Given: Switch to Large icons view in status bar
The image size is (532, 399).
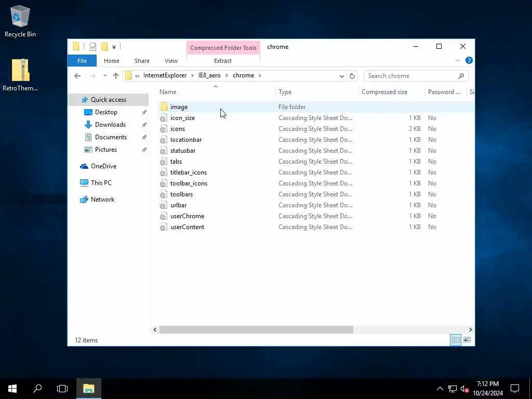Looking at the screenshot, I should 467,340.
